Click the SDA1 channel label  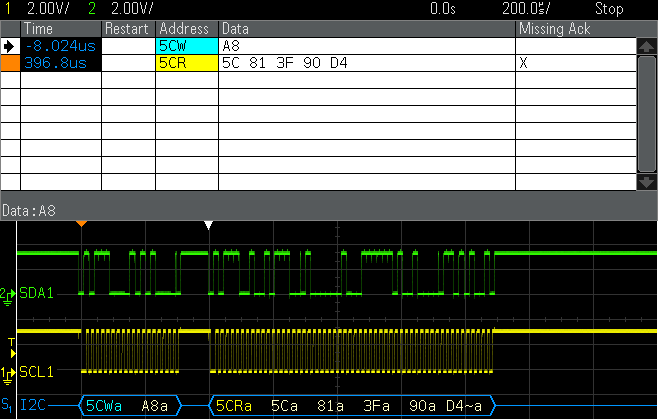coord(37,293)
